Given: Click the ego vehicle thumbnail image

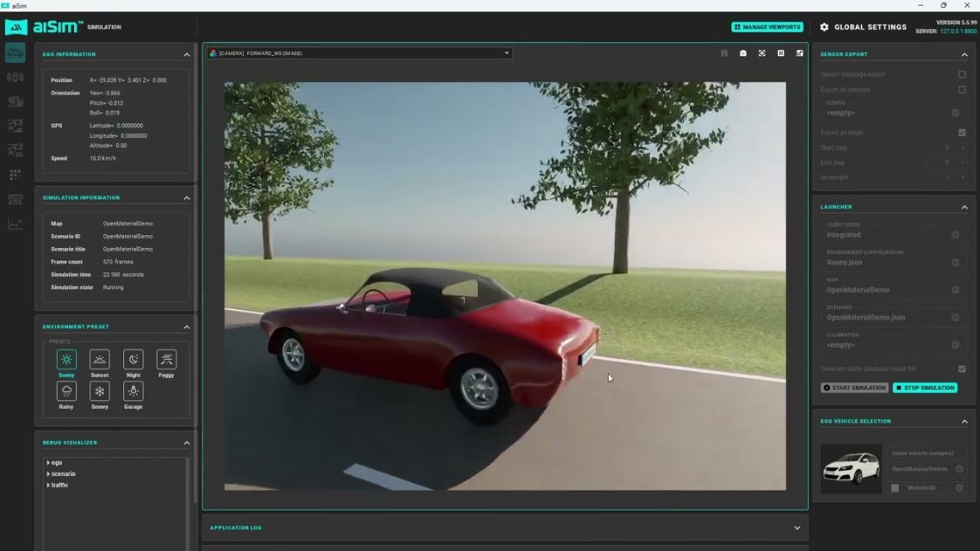Looking at the screenshot, I should pyautogui.click(x=851, y=469).
